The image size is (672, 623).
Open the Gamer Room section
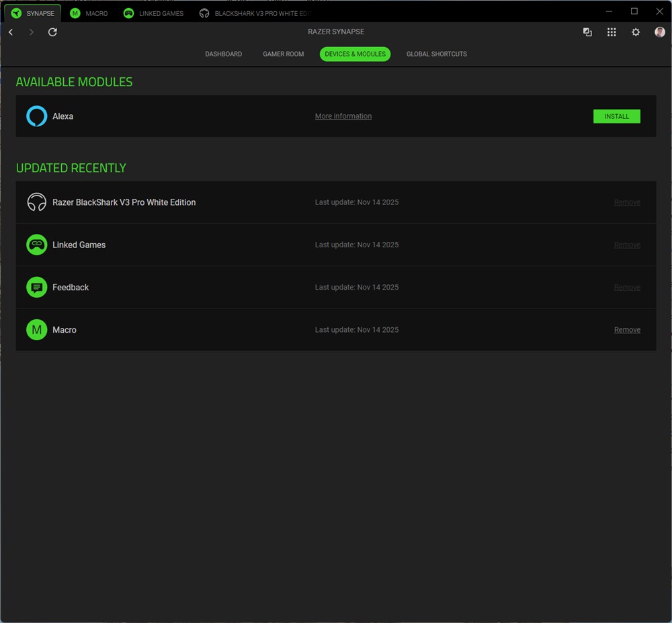point(283,54)
